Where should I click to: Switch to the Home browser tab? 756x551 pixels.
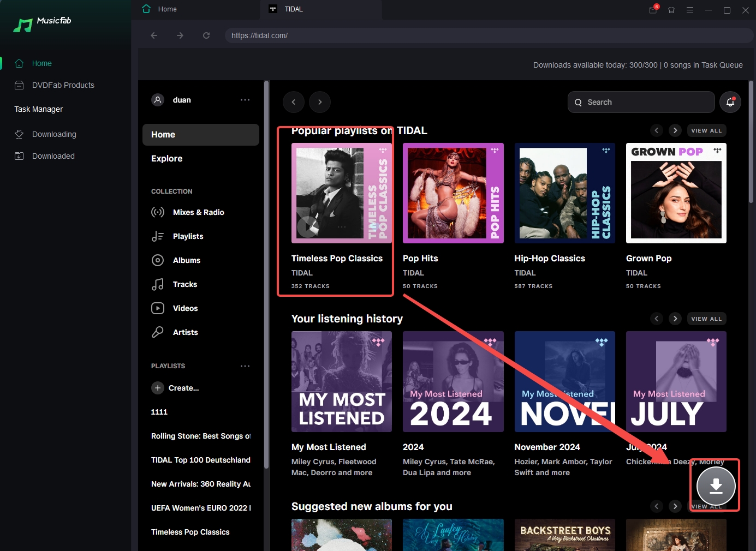click(x=168, y=9)
